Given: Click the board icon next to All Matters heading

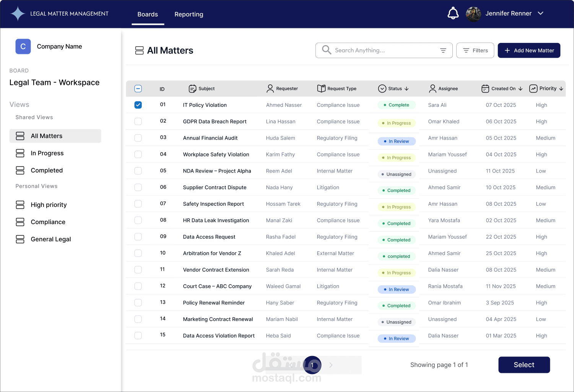Looking at the screenshot, I should pyautogui.click(x=139, y=50).
